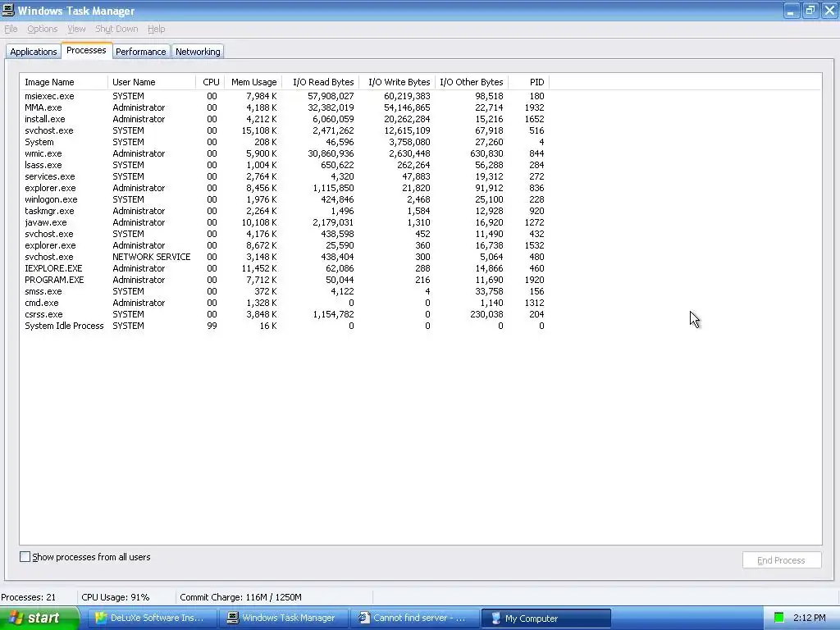Sort by User Name column header
Viewport: 840px width, 630px height.
point(152,82)
